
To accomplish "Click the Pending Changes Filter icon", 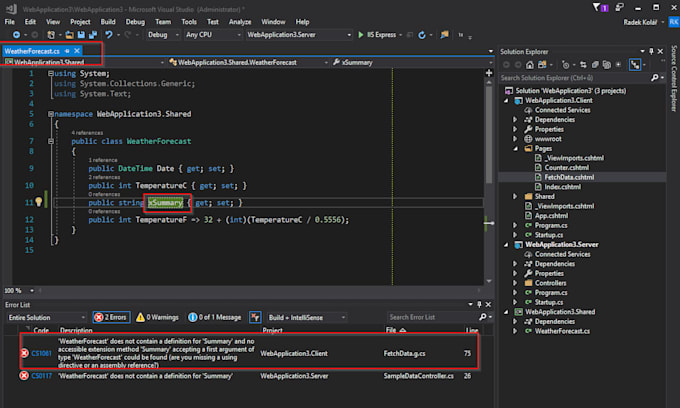I will point(566,65).
